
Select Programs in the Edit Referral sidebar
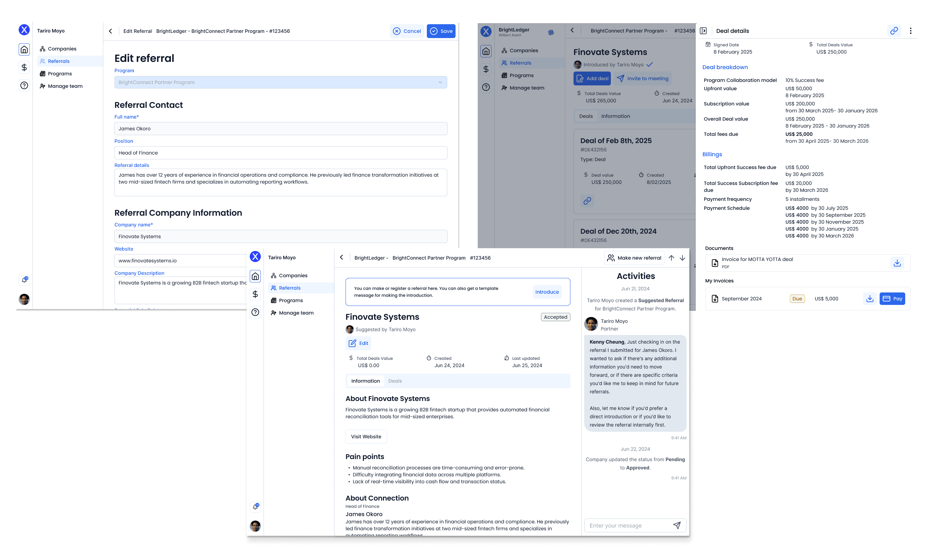pyautogui.click(x=59, y=74)
